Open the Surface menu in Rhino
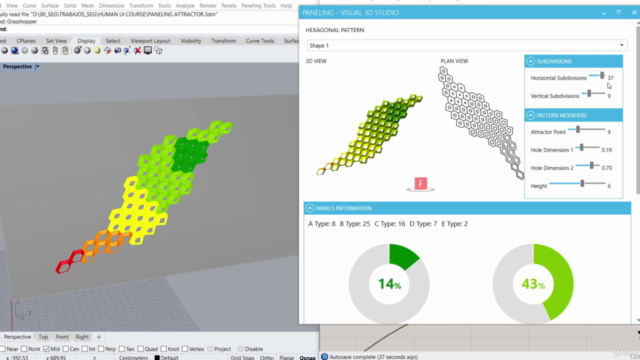 coord(50,6)
